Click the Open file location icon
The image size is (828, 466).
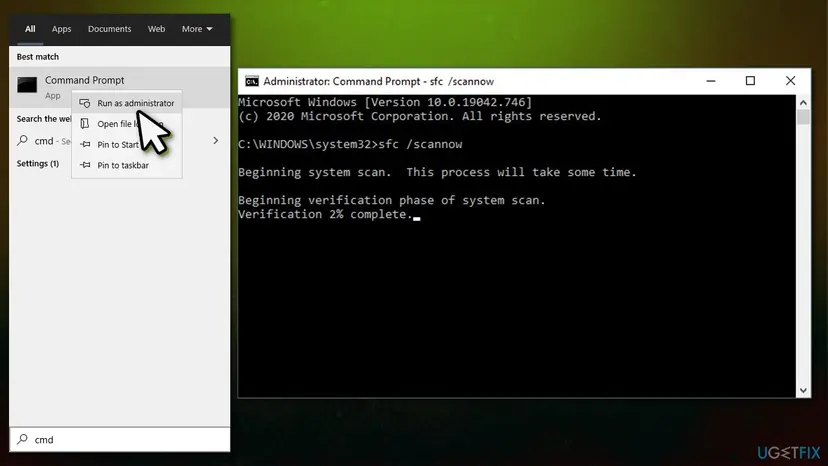[x=84, y=124]
